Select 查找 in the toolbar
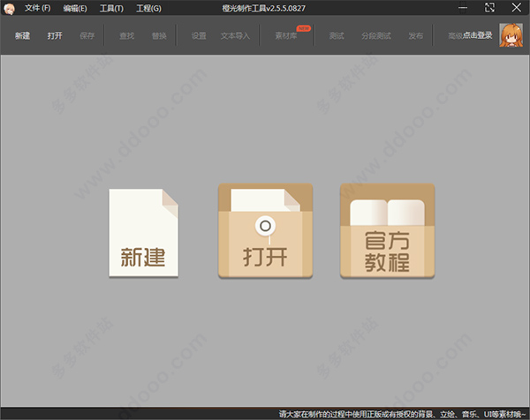Image resolution: width=530 pixels, height=420 pixels. coord(125,36)
